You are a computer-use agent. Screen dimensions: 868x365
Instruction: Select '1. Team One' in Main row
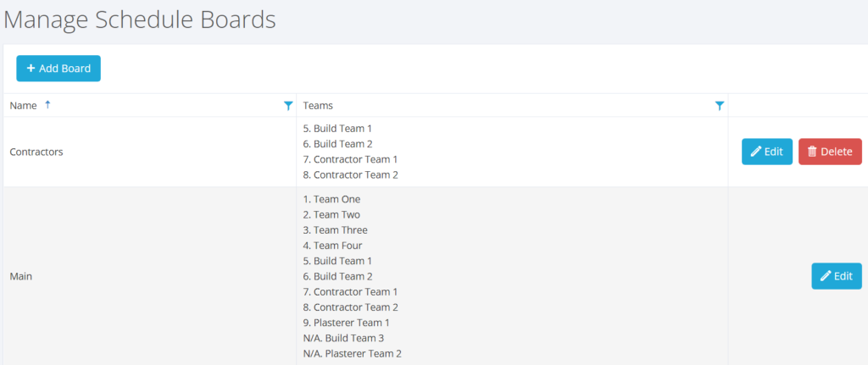click(331, 199)
